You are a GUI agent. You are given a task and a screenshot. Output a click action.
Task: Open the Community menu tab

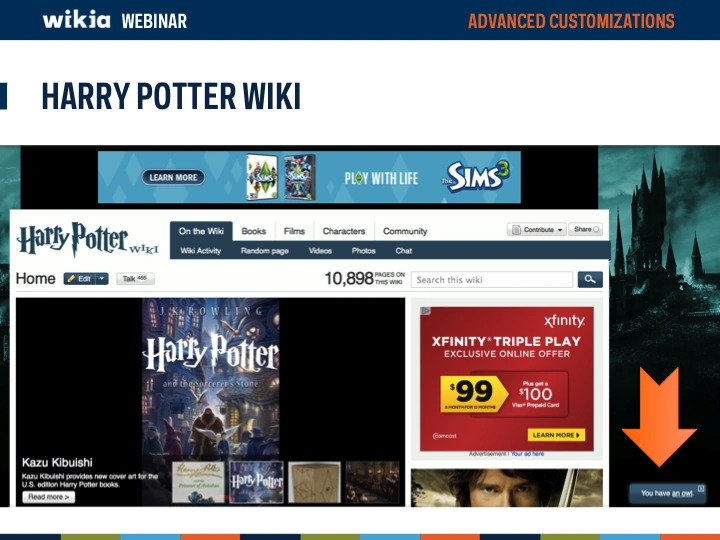[405, 231]
